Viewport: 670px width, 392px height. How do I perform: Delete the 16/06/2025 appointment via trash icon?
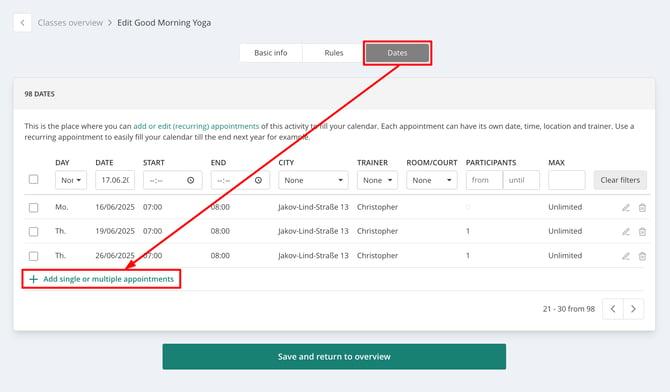[x=642, y=208]
